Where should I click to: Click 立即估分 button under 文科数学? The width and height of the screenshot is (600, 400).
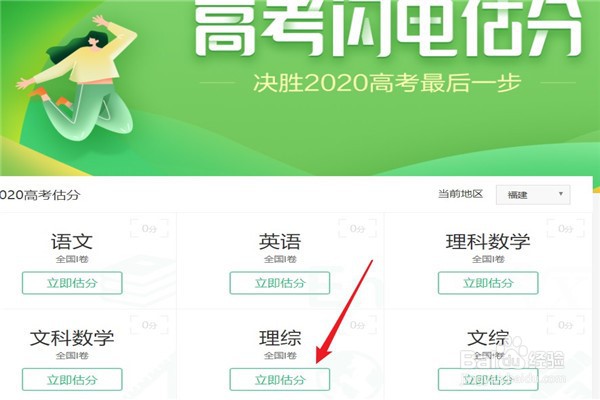tap(72, 379)
